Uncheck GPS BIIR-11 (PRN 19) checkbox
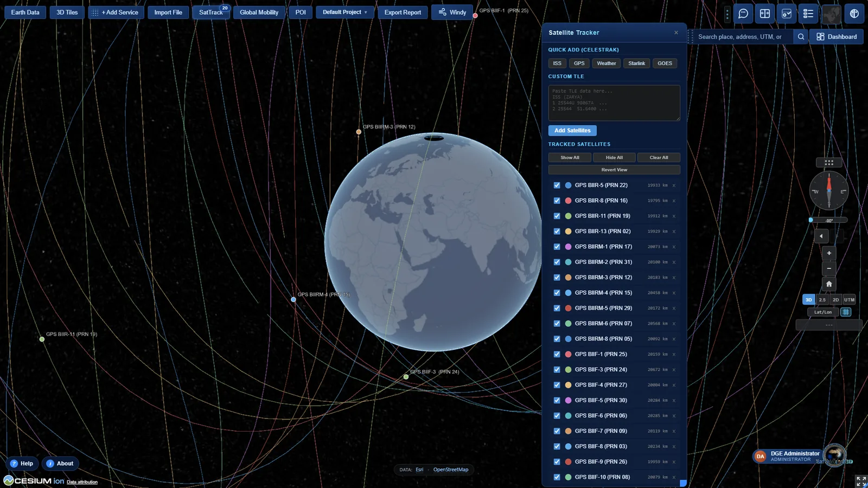Screen dimensions: 868x488 [557, 216]
